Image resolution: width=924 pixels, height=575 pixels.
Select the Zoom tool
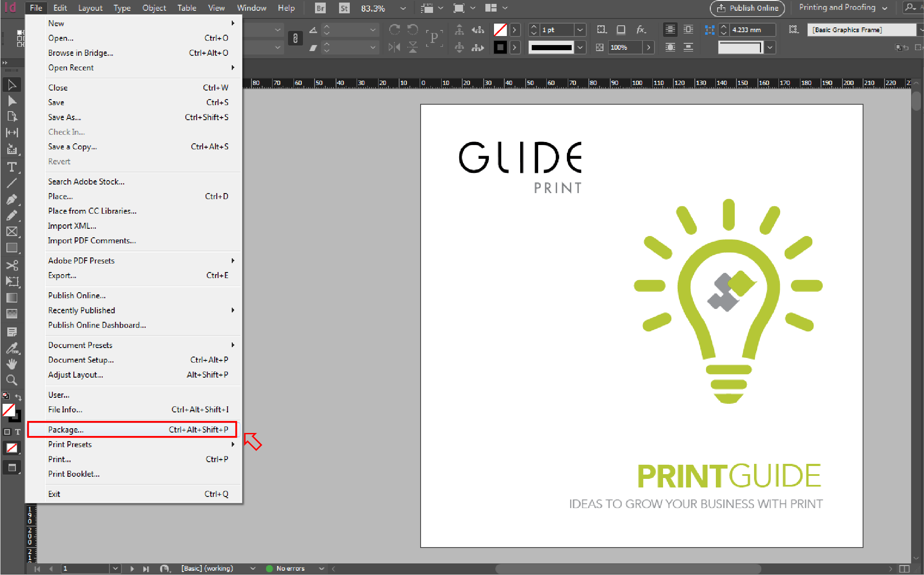point(12,380)
